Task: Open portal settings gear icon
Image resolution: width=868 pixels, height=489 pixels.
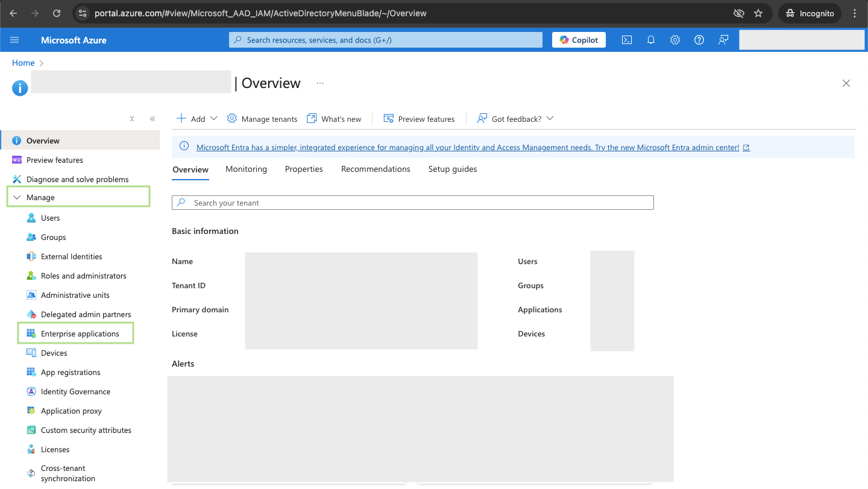Action: coord(675,40)
